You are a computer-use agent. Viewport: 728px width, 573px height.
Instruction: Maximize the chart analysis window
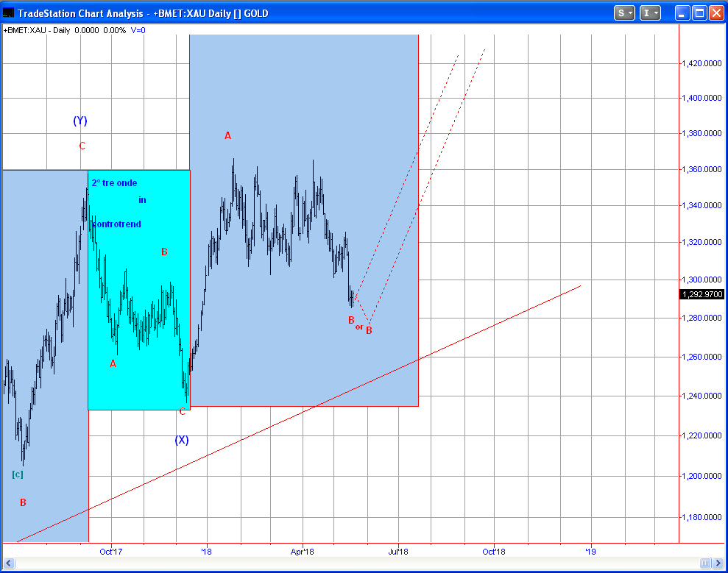[699, 13]
